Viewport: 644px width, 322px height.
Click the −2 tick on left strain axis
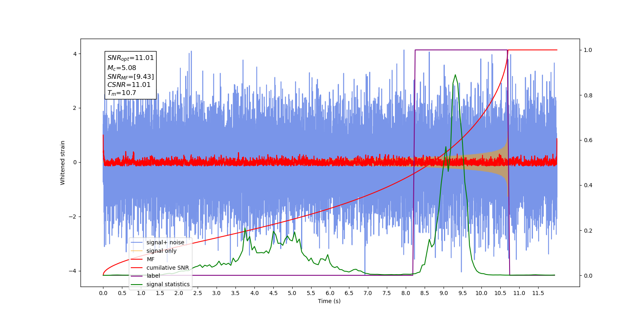pyautogui.click(x=72, y=217)
